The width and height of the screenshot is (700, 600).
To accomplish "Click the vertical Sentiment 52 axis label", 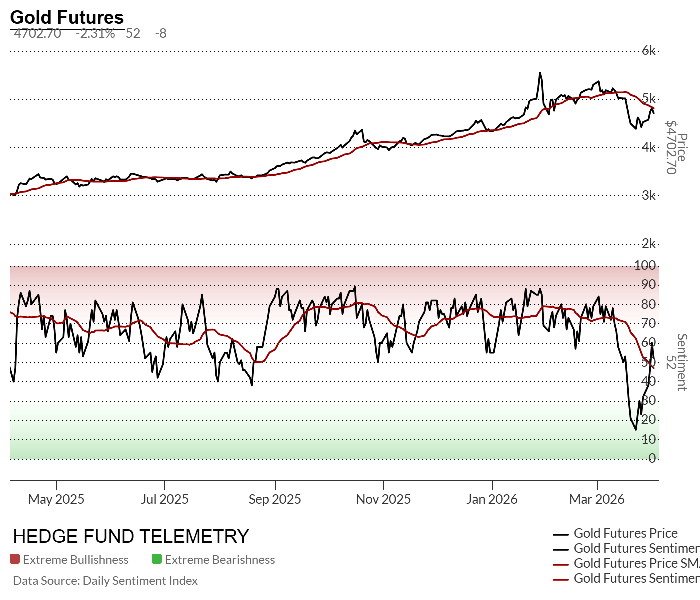I will pyautogui.click(x=677, y=362).
